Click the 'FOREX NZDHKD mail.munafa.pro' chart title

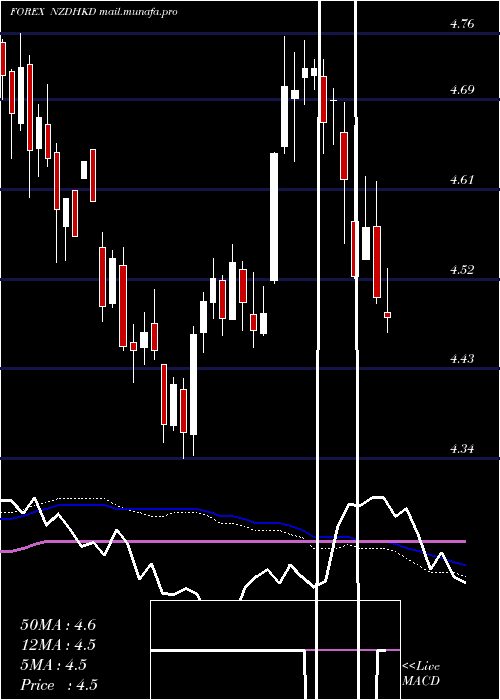[94, 12]
